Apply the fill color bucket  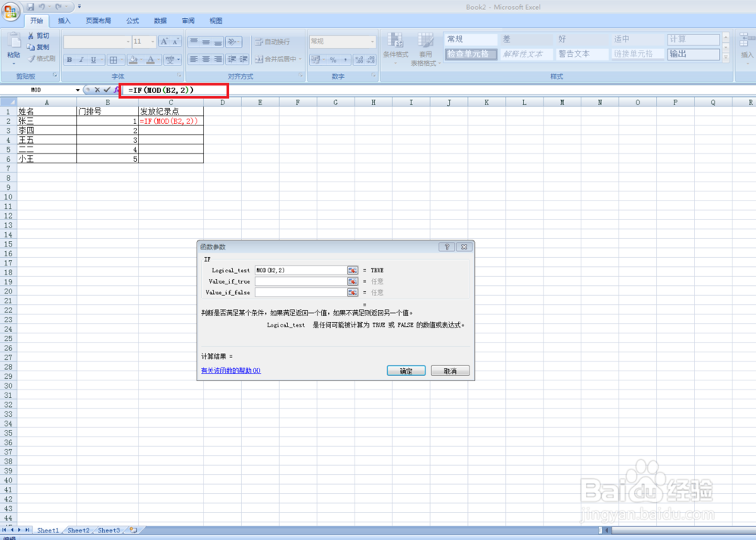(x=133, y=60)
